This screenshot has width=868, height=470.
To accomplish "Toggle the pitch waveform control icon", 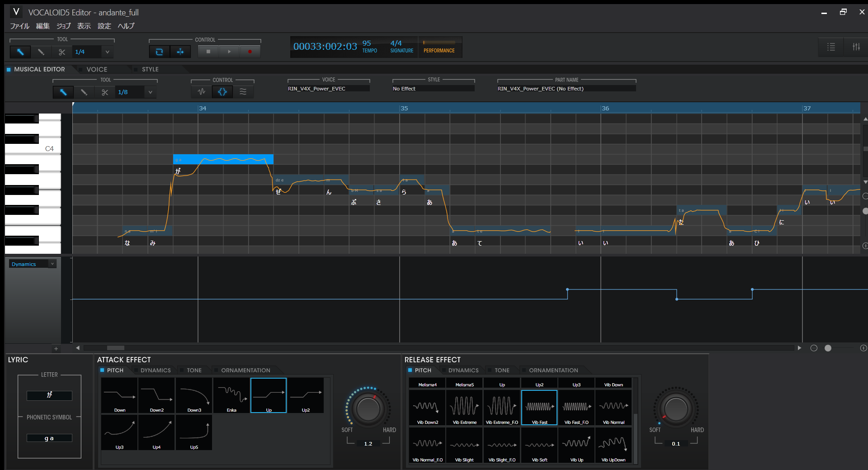I will click(202, 92).
